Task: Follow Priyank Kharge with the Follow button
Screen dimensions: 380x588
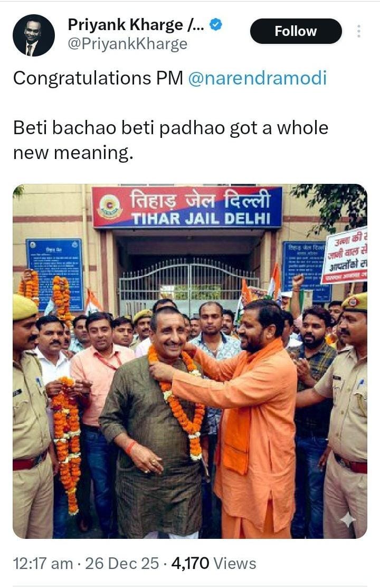Action: pos(296,31)
